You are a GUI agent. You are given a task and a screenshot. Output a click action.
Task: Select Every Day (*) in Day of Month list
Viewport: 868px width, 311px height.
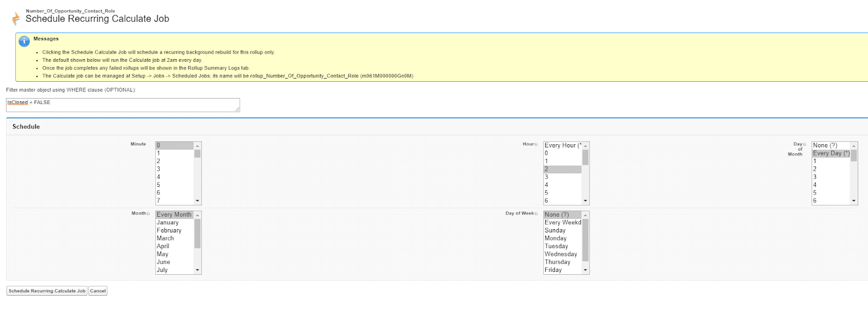pyautogui.click(x=831, y=153)
